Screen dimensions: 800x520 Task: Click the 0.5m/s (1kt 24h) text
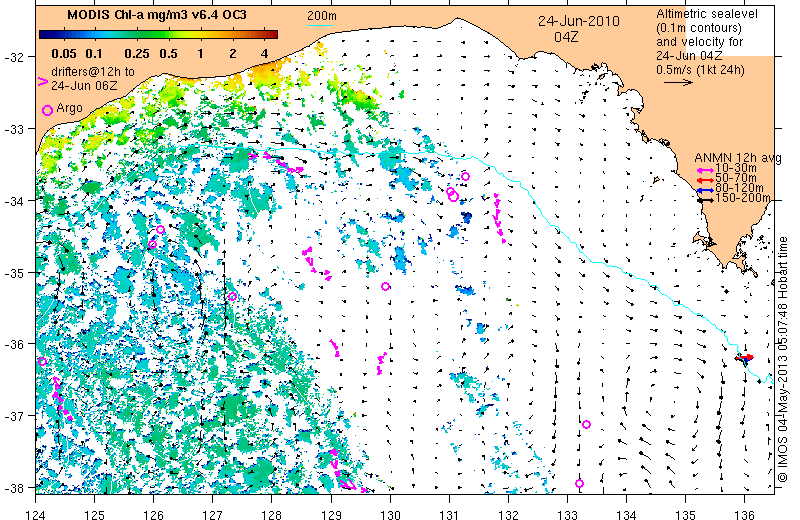click(x=700, y=70)
